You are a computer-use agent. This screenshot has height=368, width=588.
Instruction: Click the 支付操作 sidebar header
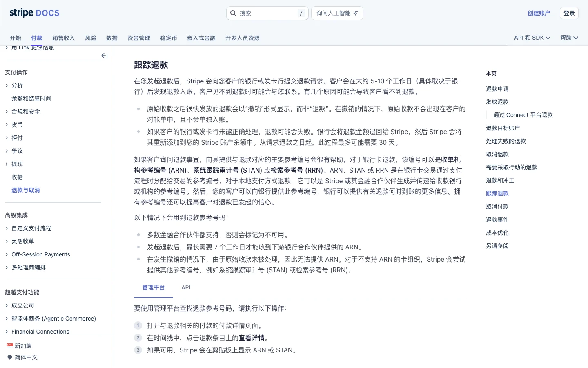[x=16, y=72]
